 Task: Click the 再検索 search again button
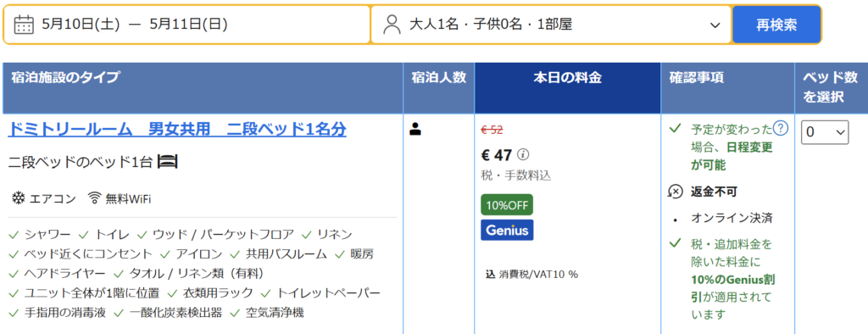pos(776,25)
